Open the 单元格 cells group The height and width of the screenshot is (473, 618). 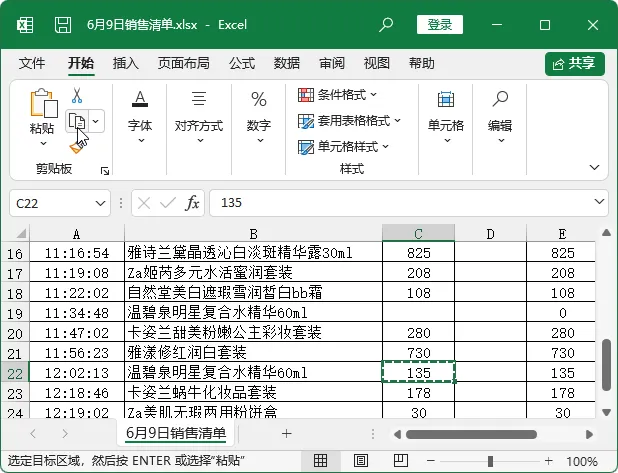click(446, 116)
